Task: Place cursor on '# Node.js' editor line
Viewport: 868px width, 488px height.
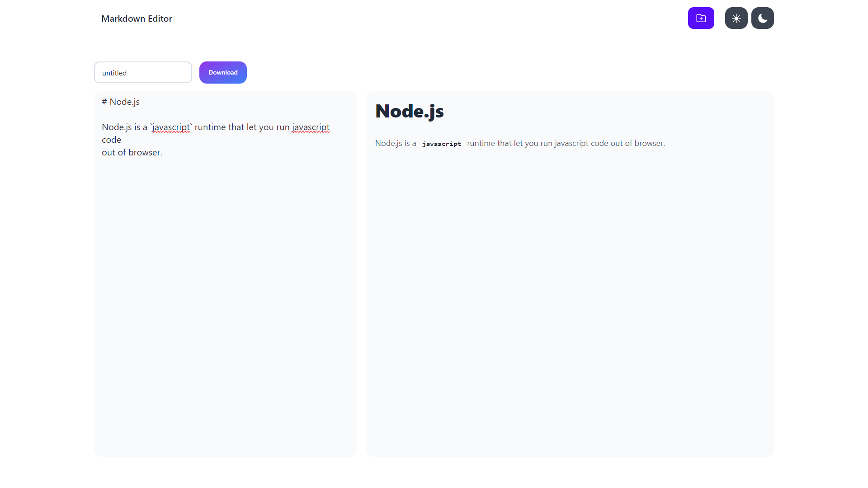Action: pyautogui.click(x=121, y=102)
